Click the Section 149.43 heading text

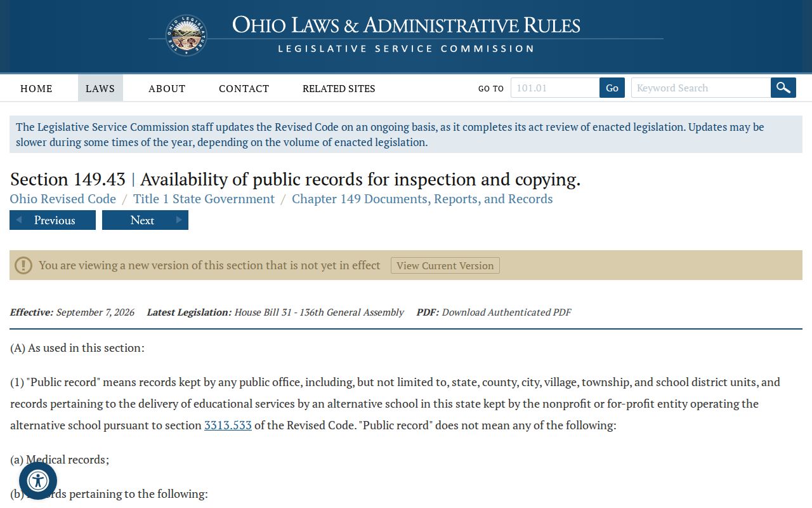pos(295,179)
